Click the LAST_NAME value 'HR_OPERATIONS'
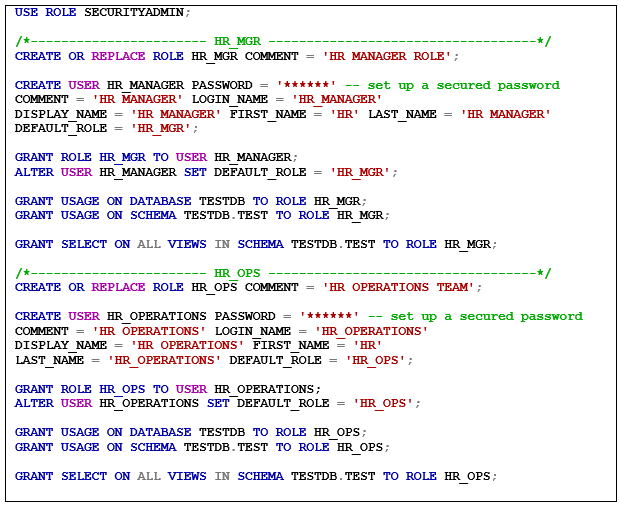Image resolution: width=619 pixels, height=506 pixels. coord(164,359)
